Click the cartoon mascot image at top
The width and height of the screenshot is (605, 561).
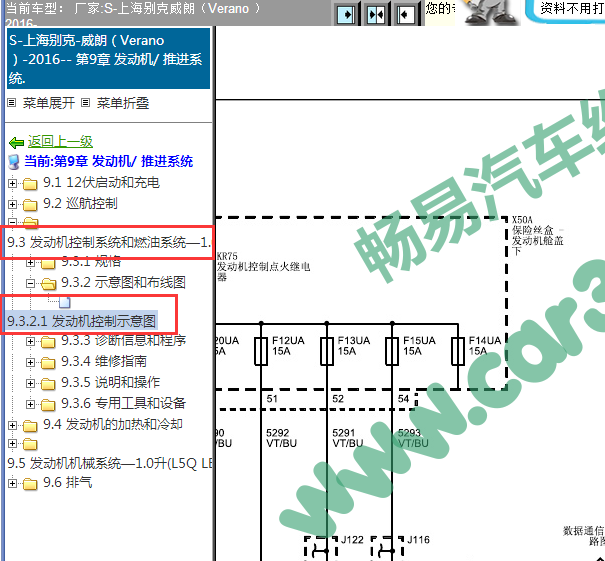click(490, 12)
